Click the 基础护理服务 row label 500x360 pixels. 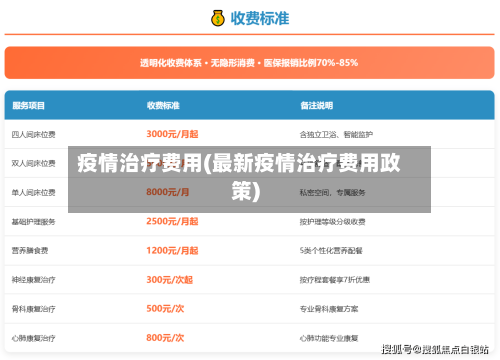34,222
